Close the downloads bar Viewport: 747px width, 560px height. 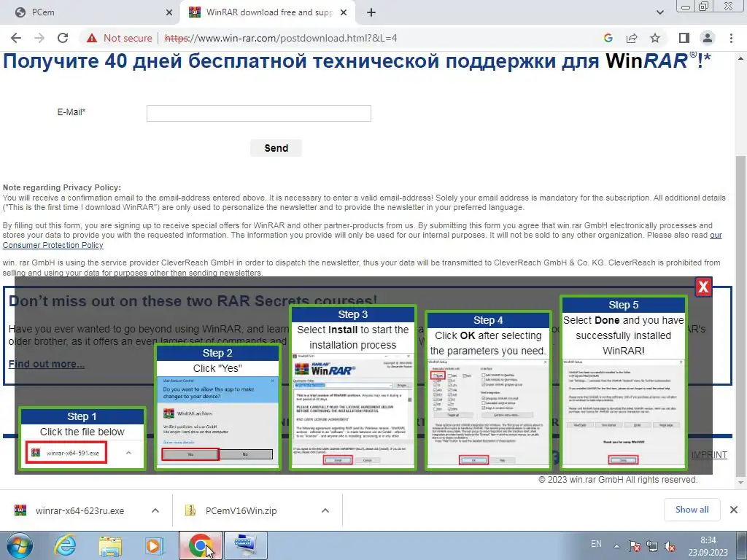point(734,510)
